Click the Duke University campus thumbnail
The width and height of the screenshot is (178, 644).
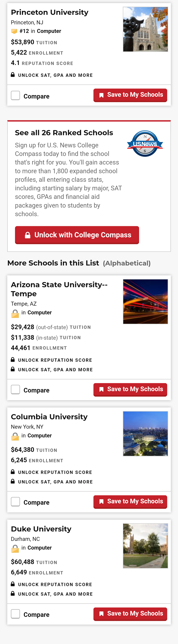[145, 546]
